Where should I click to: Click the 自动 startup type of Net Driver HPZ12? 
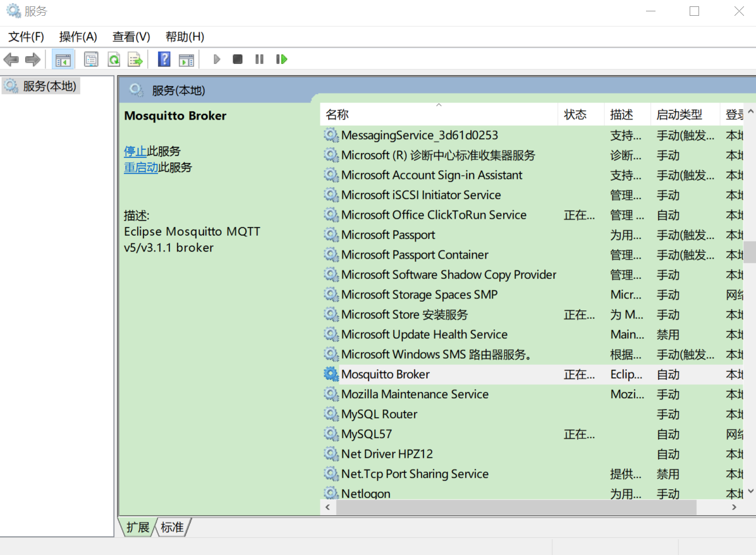point(668,454)
